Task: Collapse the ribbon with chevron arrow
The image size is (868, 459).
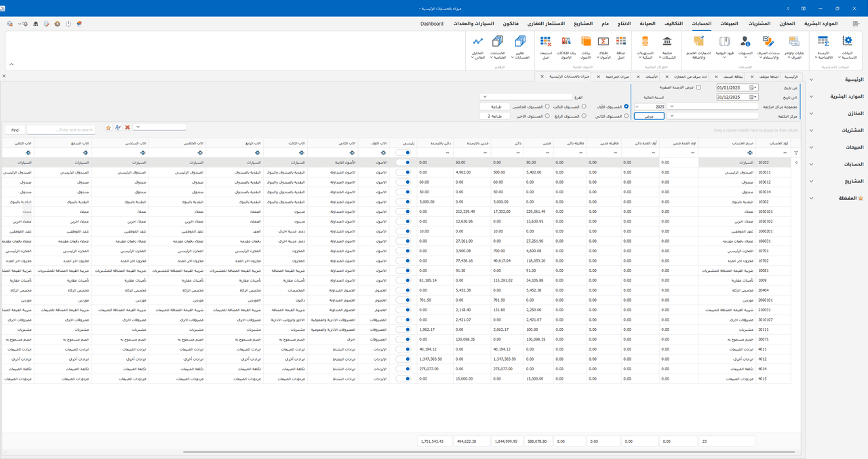Action: (x=11, y=64)
